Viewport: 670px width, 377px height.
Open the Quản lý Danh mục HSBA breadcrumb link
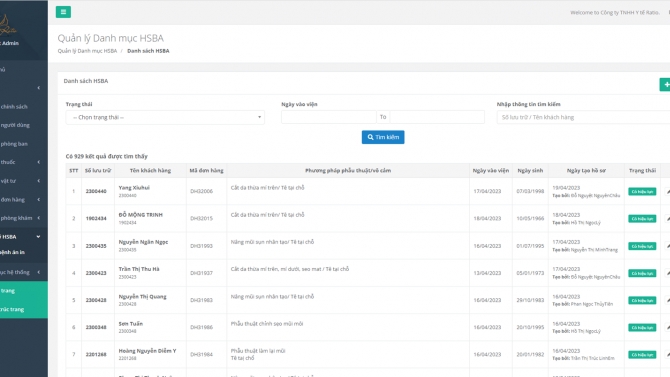(87, 51)
